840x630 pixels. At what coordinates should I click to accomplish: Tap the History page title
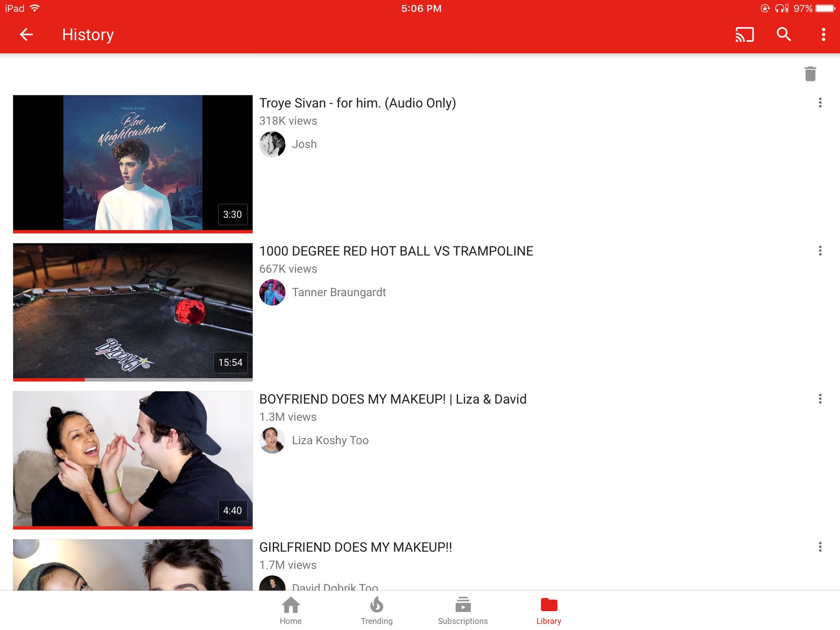click(x=88, y=35)
